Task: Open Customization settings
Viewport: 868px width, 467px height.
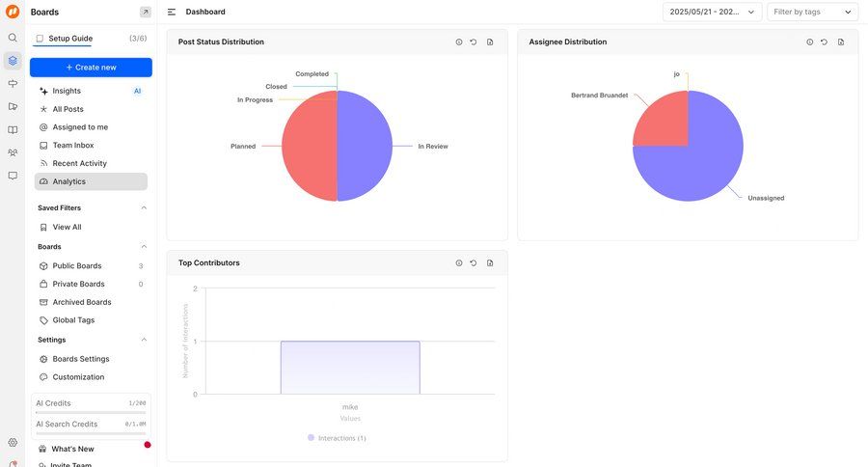Action: pyautogui.click(x=91, y=377)
